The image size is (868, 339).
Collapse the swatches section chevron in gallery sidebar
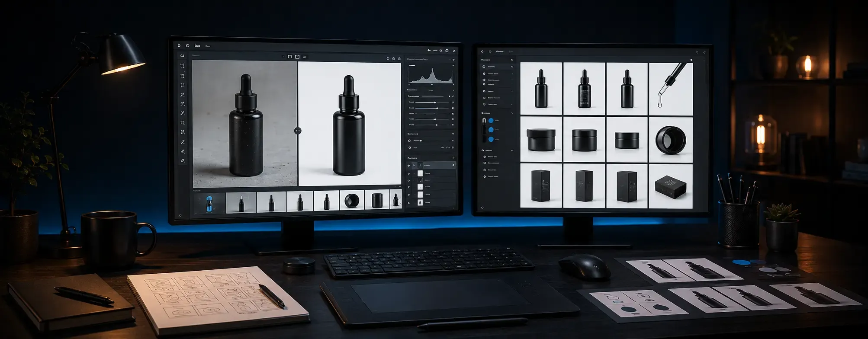pos(512,113)
